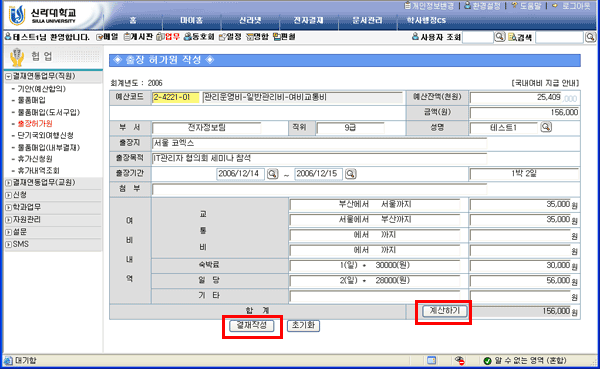
Task: Click the Silla University logo
Action: coord(42,16)
